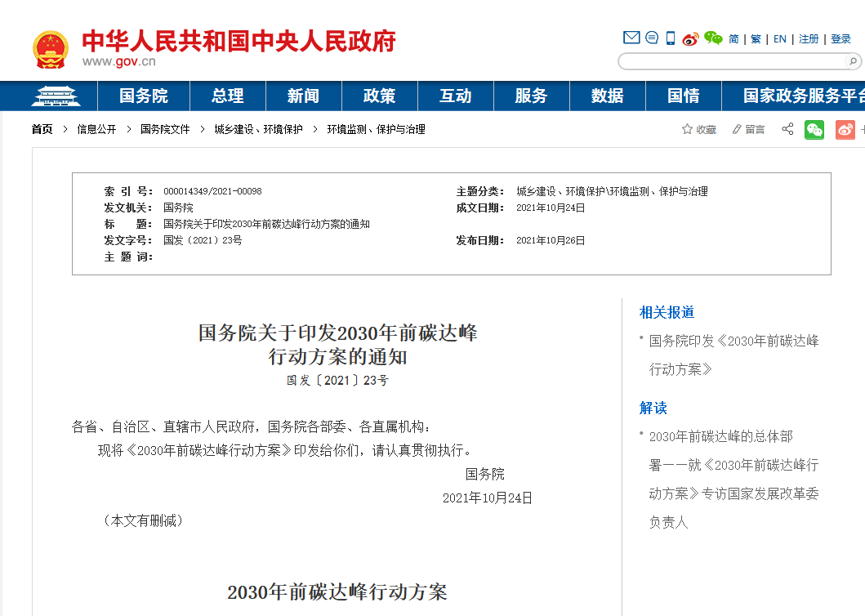Click the 登录 login link
The width and height of the screenshot is (865, 616).
click(x=840, y=38)
